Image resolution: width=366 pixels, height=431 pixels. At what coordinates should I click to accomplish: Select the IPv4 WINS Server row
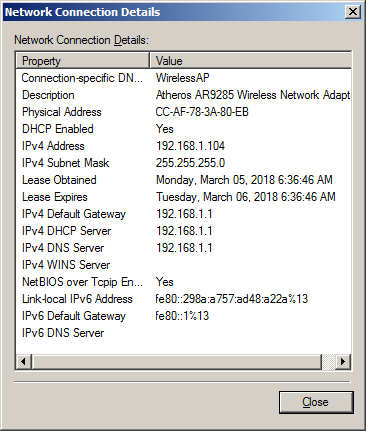[183, 265]
